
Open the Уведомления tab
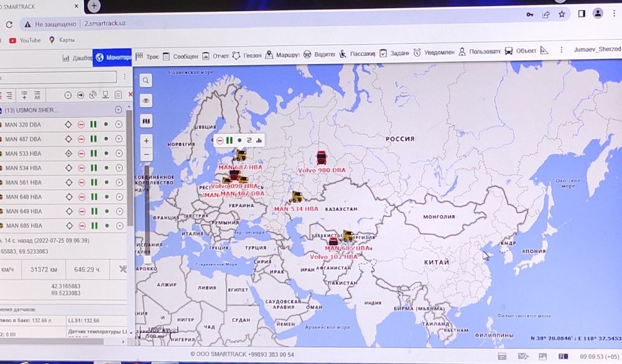[x=434, y=52]
